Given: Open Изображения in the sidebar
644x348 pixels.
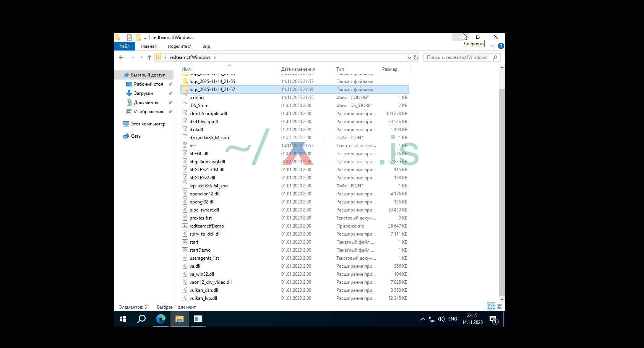Looking at the screenshot, I should point(148,112).
